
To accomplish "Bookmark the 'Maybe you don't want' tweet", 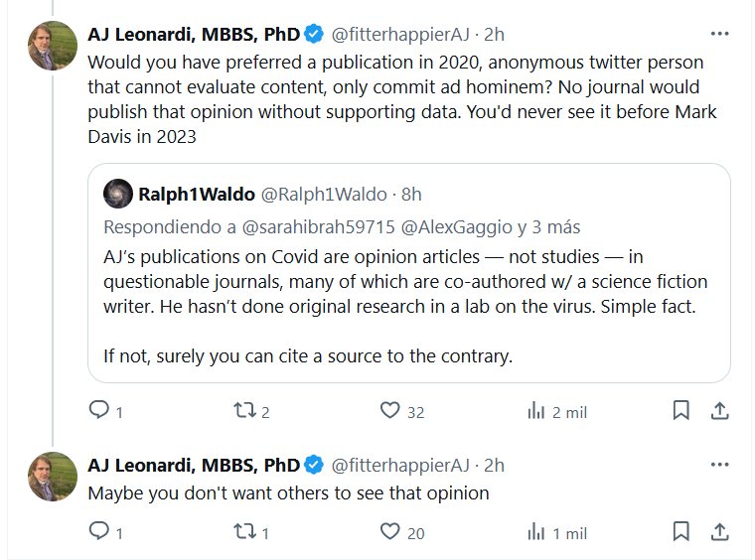I will [681, 532].
